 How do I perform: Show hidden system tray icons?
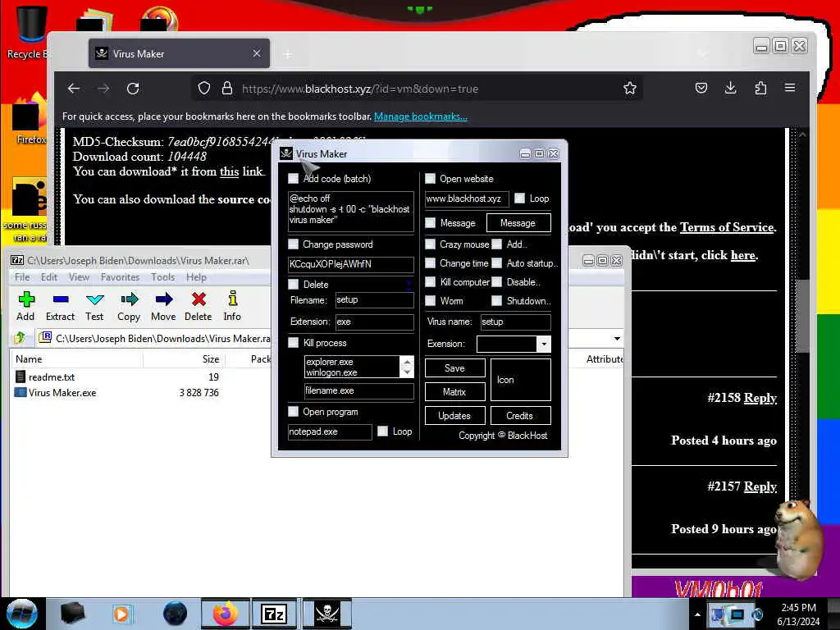click(x=697, y=614)
